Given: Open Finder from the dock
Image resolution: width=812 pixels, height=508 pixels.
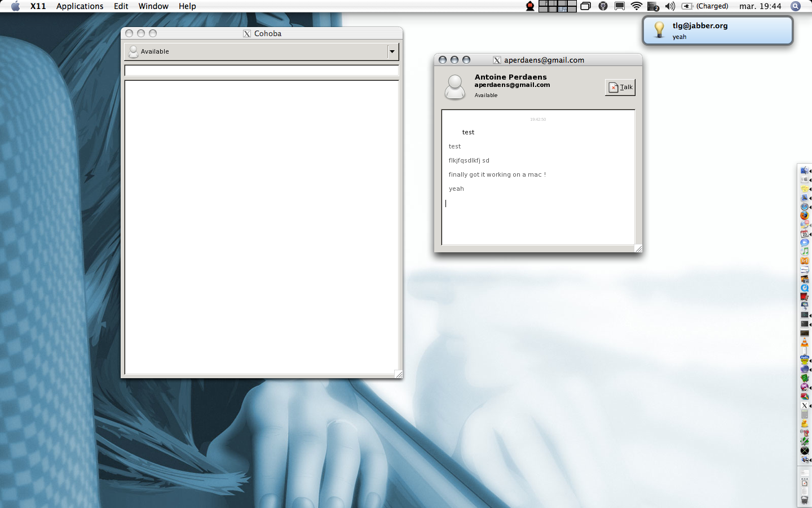Looking at the screenshot, I should tap(805, 170).
